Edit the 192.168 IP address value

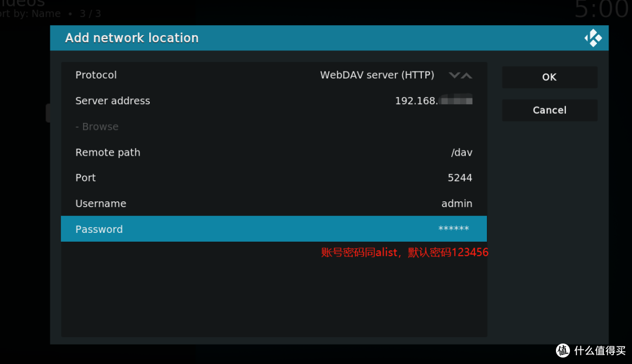point(433,101)
